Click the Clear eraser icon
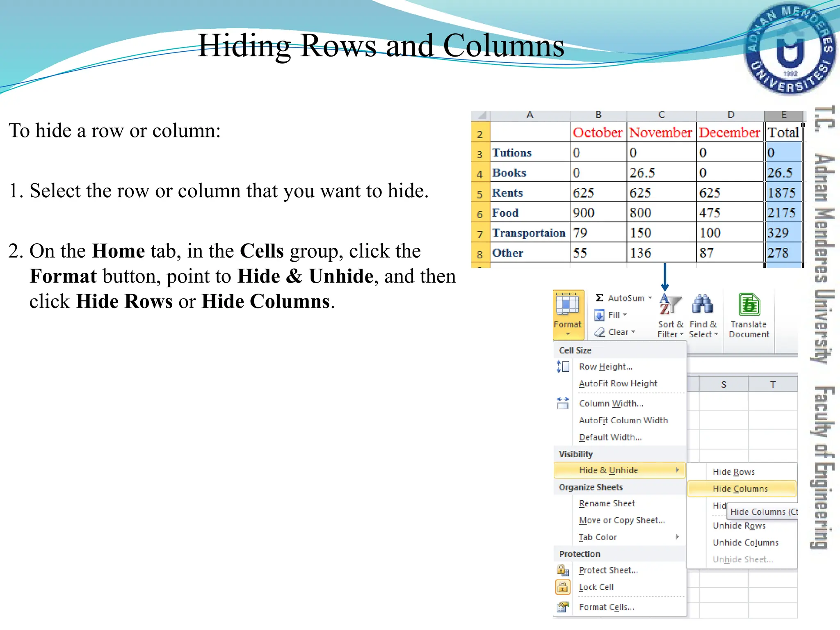 600,332
